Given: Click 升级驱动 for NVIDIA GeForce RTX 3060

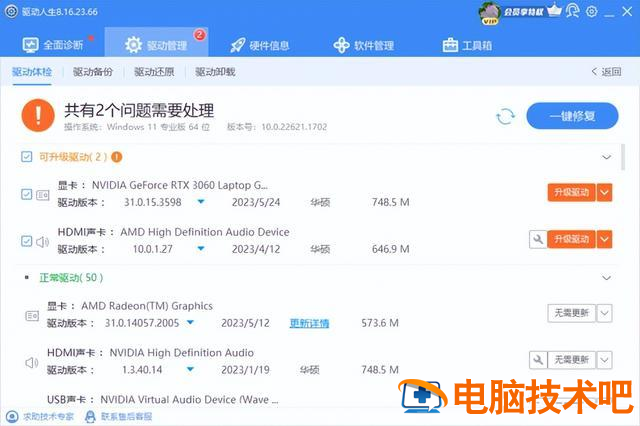Looking at the screenshot, I should tap(571, 192).
